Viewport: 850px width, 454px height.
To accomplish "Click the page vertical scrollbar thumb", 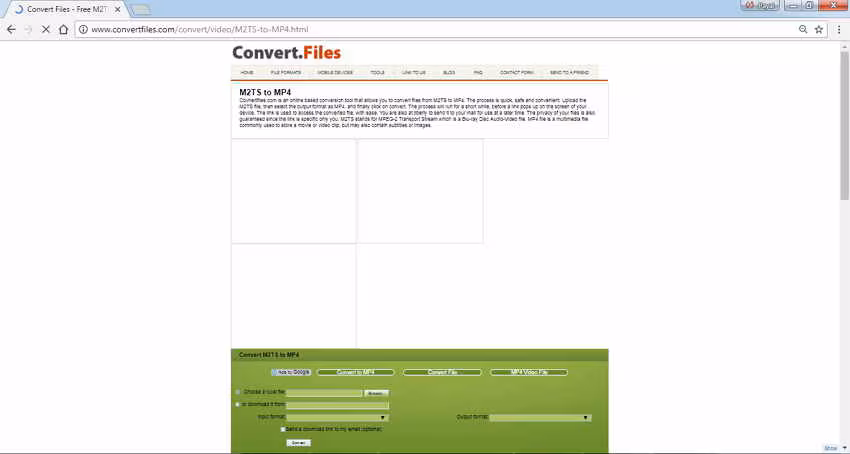I will click(845, 126).
